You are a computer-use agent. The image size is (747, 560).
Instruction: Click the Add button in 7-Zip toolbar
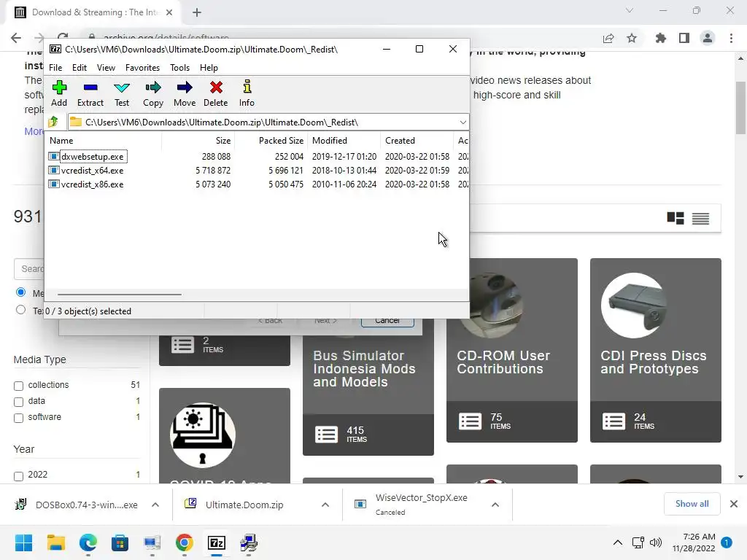click(59, 94)
